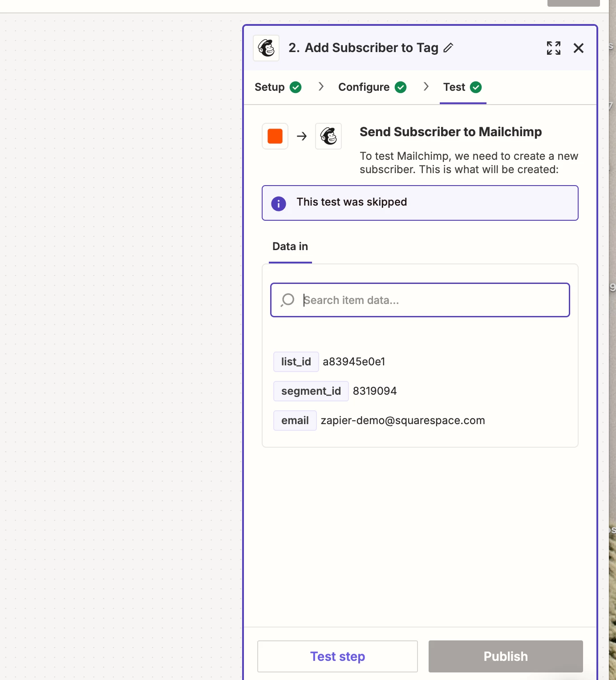Viewport: 616px width, 680px height.
Task: Click the 'This test was skipped' message
Action: 352,202
